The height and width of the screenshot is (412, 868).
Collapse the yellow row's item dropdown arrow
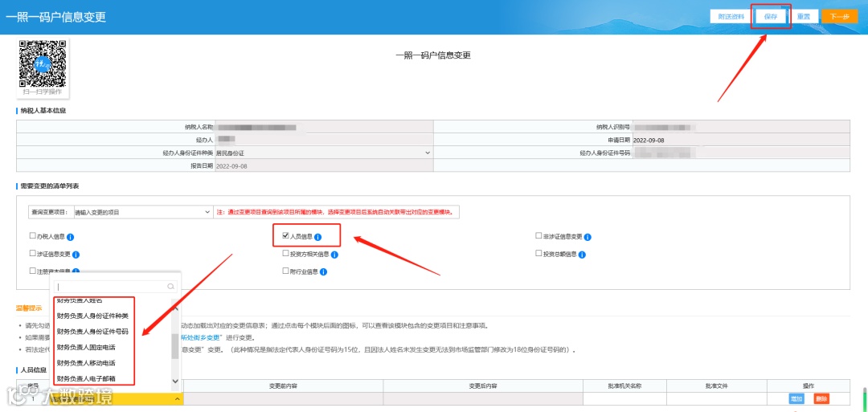coord(177,398)
